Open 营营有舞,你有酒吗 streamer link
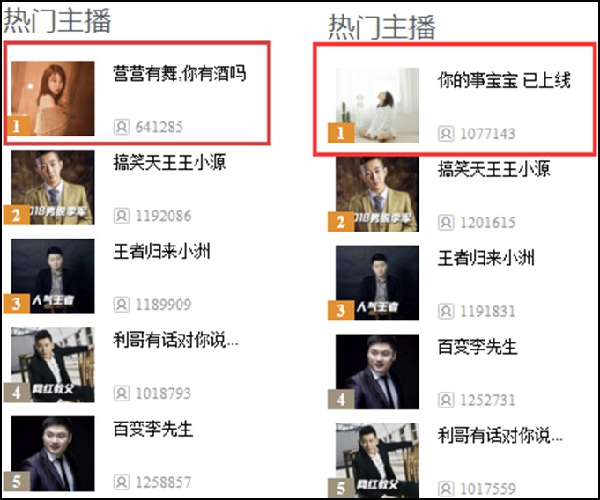Screen dimensions: 600x500 (x=179, y=73)
